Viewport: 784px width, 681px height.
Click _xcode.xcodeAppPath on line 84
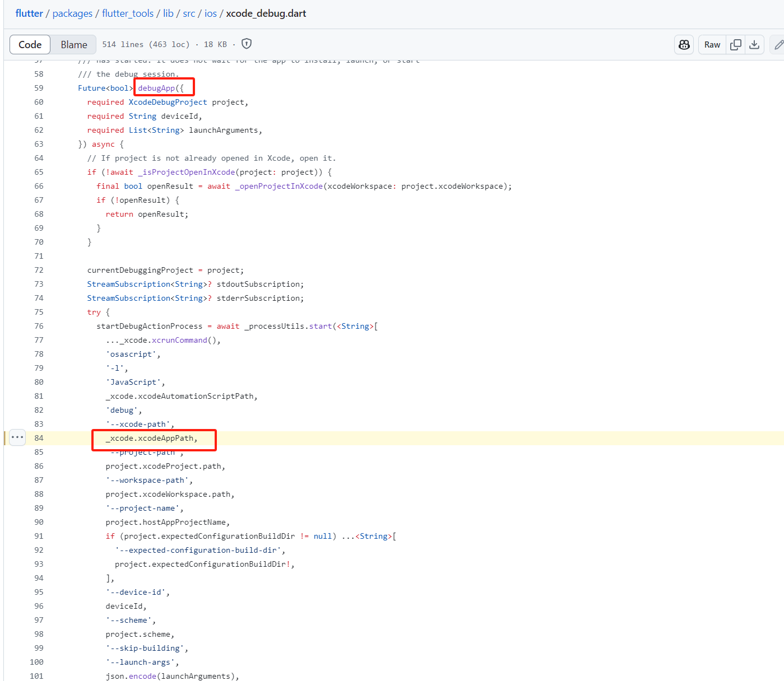(x=150, y=438)
